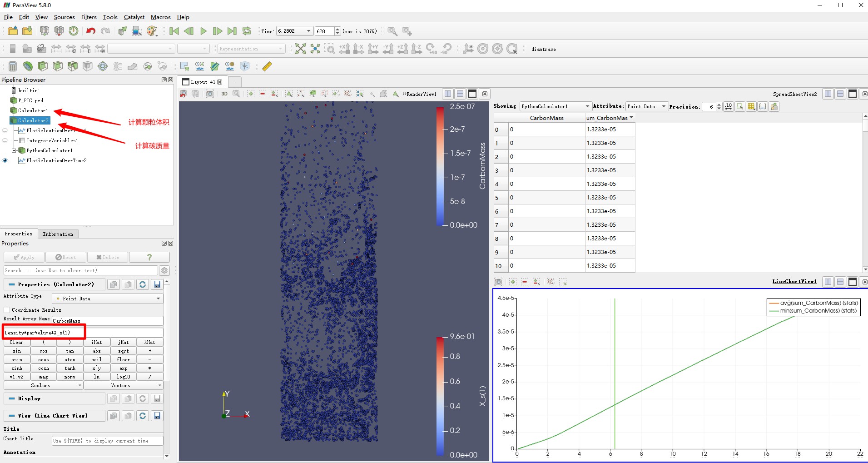Click the Play animation button
The image size is (868, 463).
203,31
